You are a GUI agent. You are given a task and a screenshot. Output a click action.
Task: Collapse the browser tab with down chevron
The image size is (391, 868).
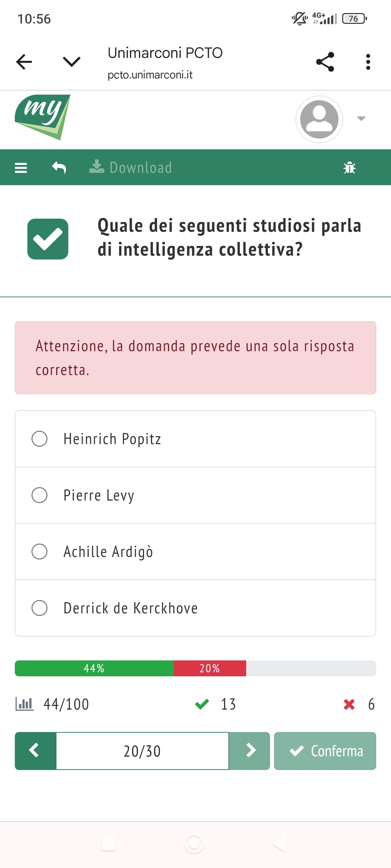pos(72,62)
